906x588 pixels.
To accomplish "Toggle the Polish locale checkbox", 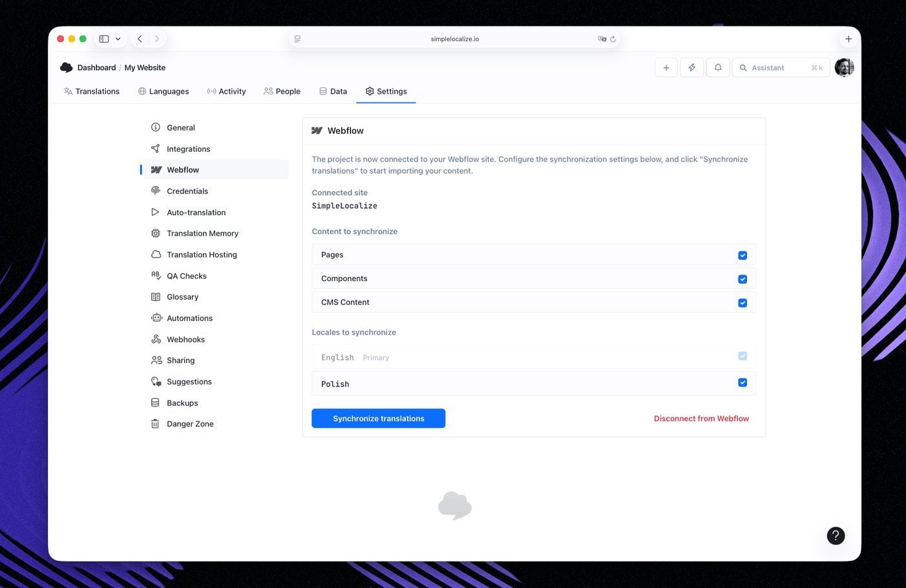I will click(x=743, y=382).
